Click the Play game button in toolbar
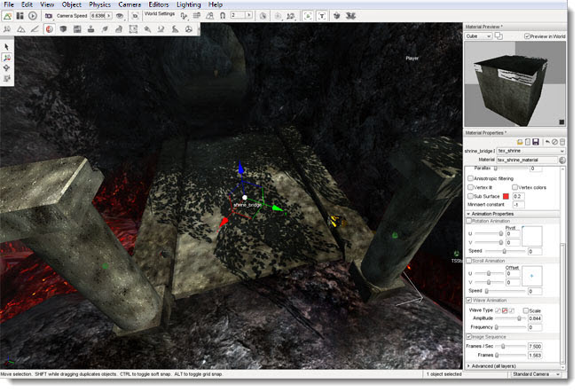Viewport: 581px width, 392px height. point(33,16)
